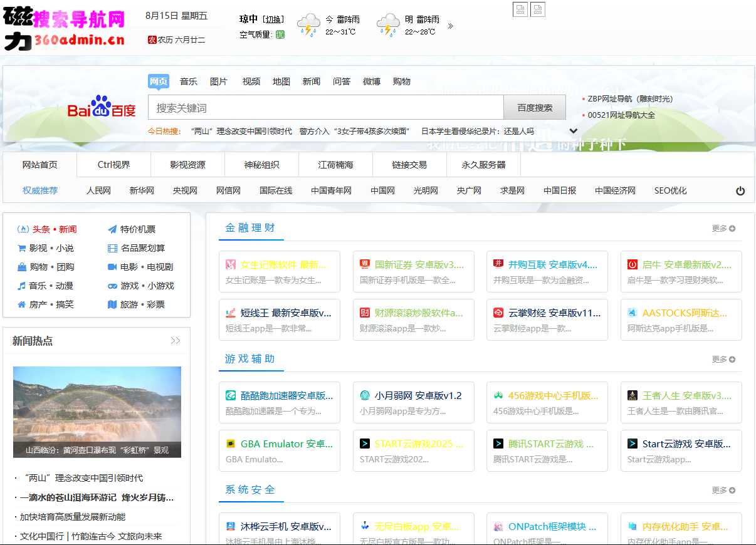Click the 云掌财经 app icon

pos(498,313)
